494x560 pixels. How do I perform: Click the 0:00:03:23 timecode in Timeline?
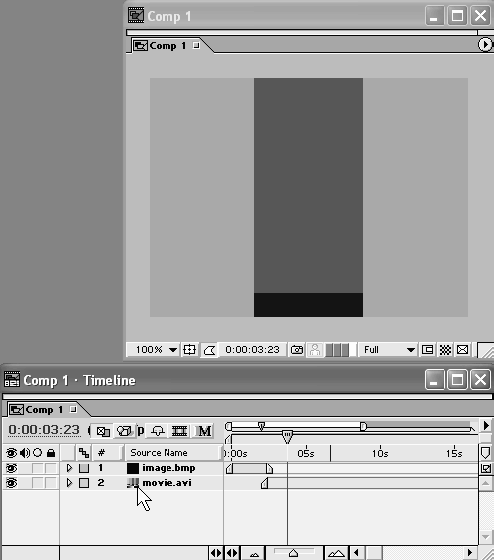coord(44,430)
